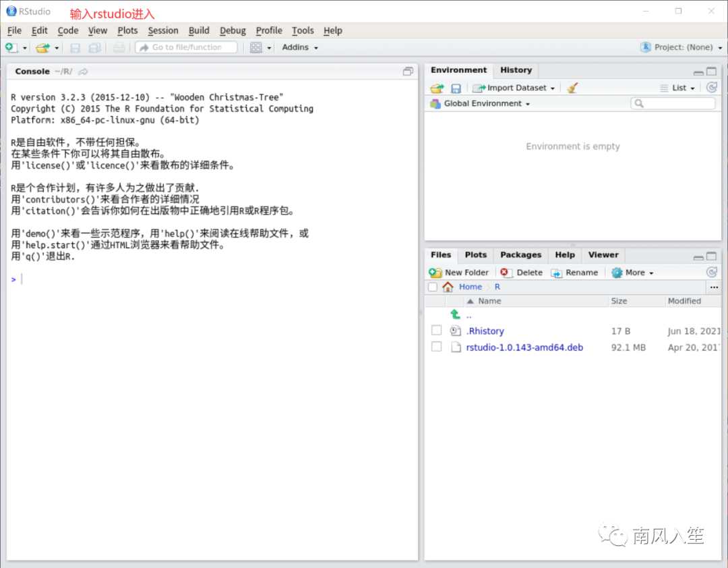This screenshot has height=568, width=728.
Task: Click the Save All documents icon
Action: [x=95, y=47]
